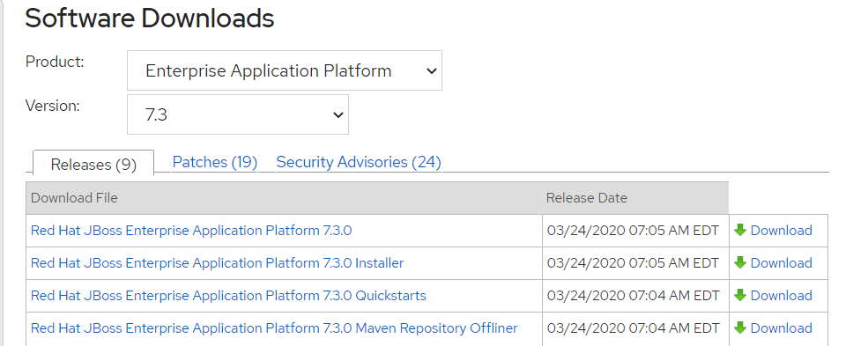
Task: Click the Product: label
Action: click(x=55, y=62)
